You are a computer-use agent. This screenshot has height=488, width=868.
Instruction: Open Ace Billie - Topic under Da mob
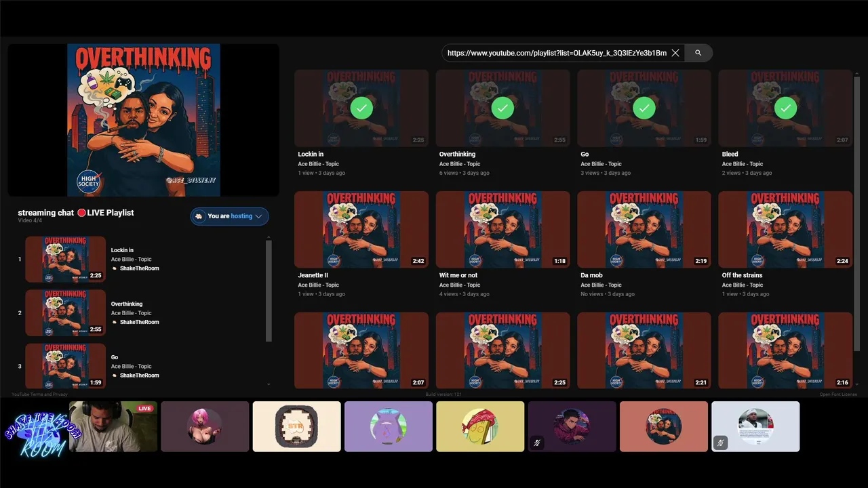tap(601, 285)
